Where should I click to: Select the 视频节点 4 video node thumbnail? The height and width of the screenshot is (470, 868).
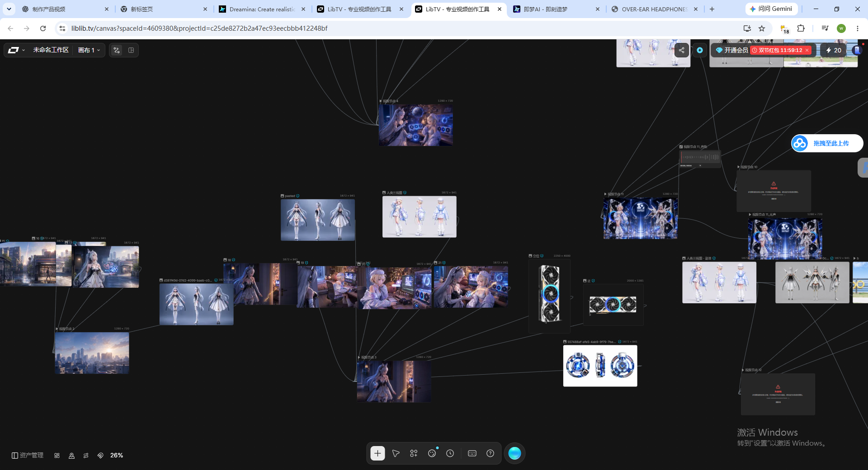(x=416, y=125)
